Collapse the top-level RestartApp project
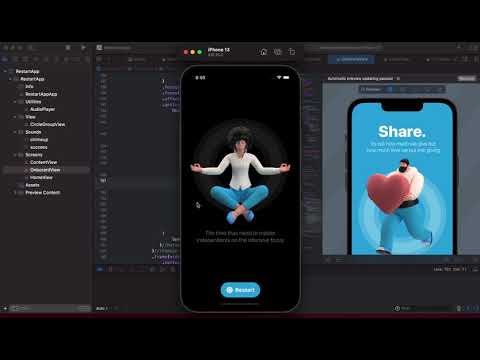This screenshot has height=360, width=480. pos(5,71)
